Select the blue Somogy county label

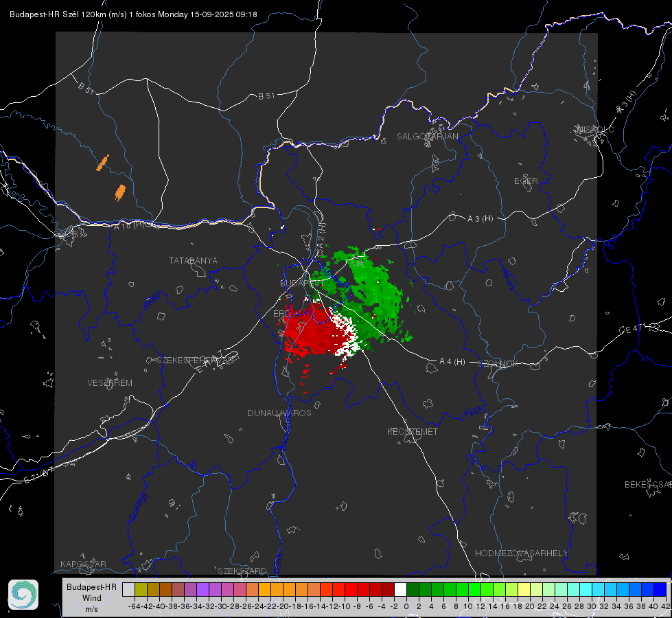(x=137, y=507)
